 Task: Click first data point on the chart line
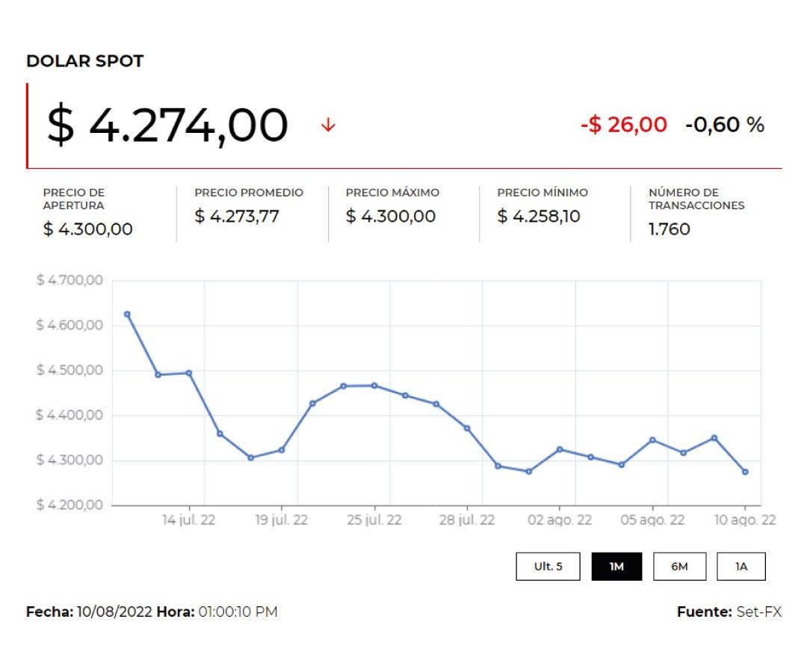[127, 314]
